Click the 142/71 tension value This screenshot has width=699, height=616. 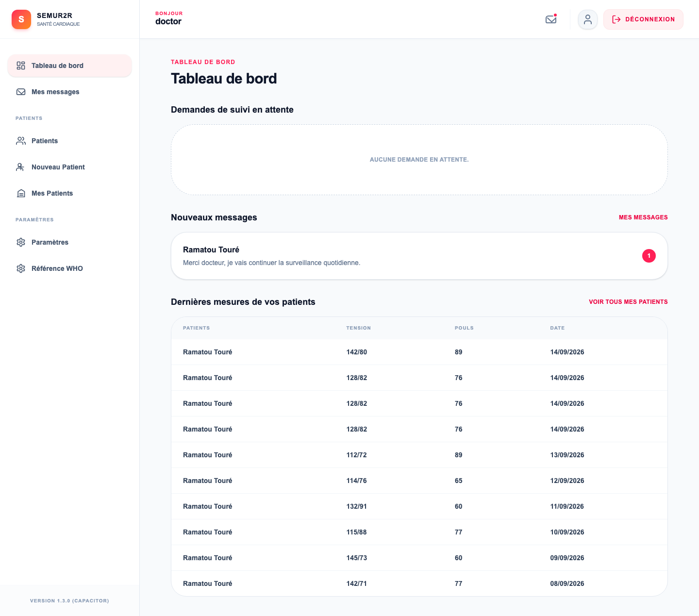click(x=357, y=583)
